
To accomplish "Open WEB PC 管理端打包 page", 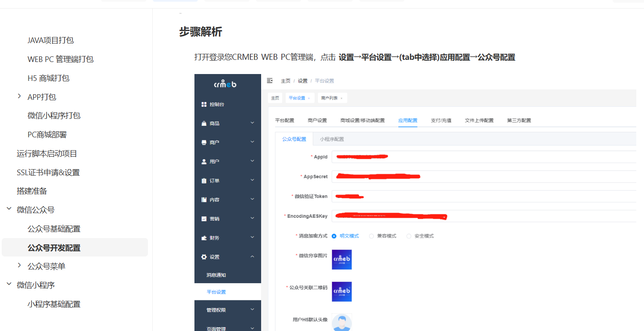I will click(x=60, y=59).
